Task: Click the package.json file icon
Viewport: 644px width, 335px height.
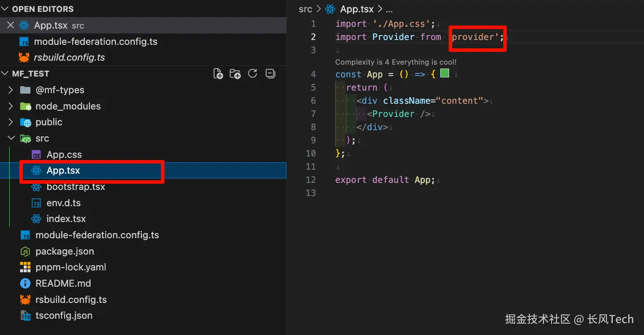Action: (x=26, y=251)
